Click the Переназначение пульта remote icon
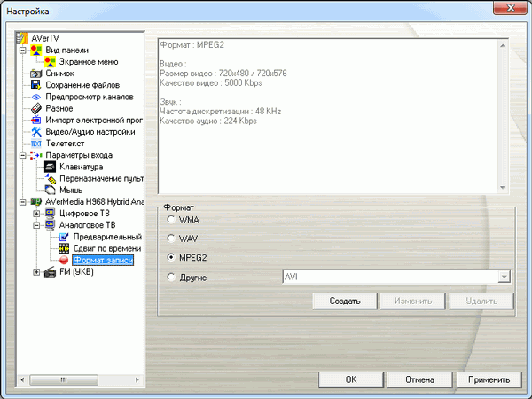The image size is (532, 399). point(50,178)
